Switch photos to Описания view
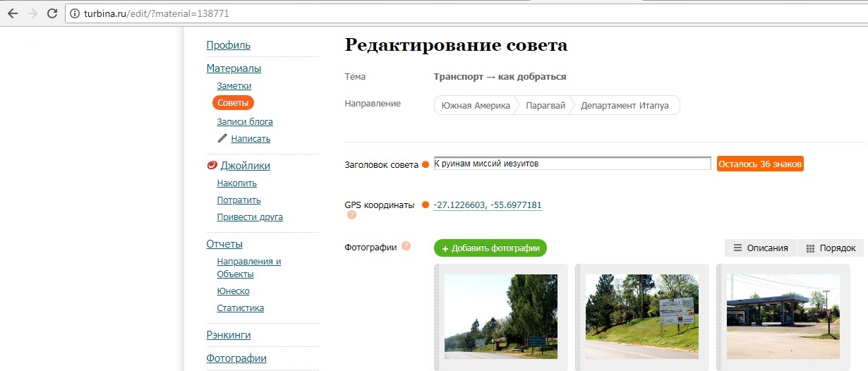This screenshot has height=371, width=868. coord(760,248)
